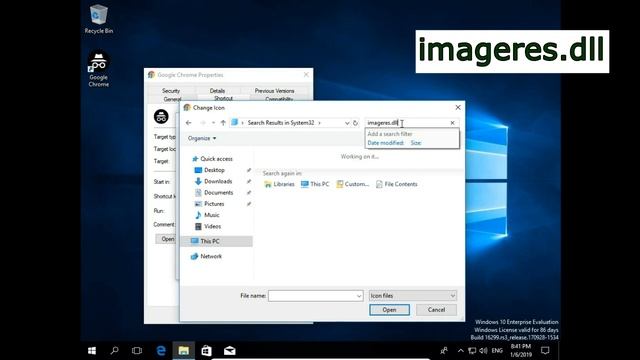
Task: Select the Google Chrome desktop shortcut
Action: 98,69
